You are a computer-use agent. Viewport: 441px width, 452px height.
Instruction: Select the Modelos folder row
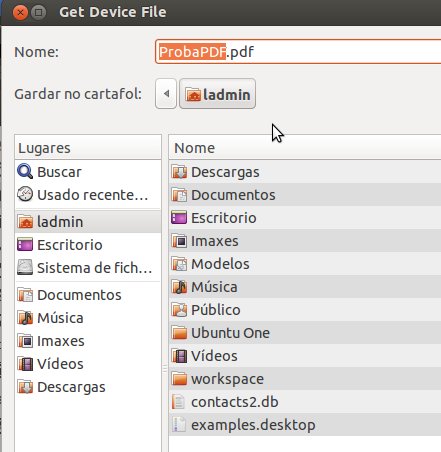[x=305, y=264]
